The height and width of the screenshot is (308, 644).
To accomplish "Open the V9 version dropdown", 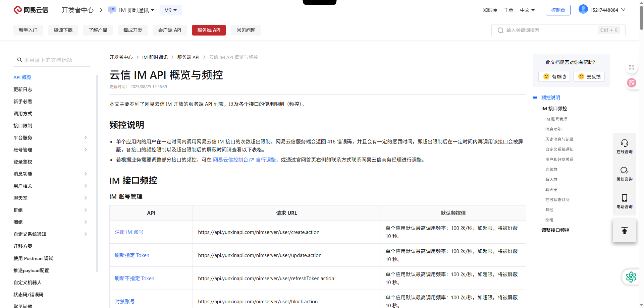I will 171,10.
